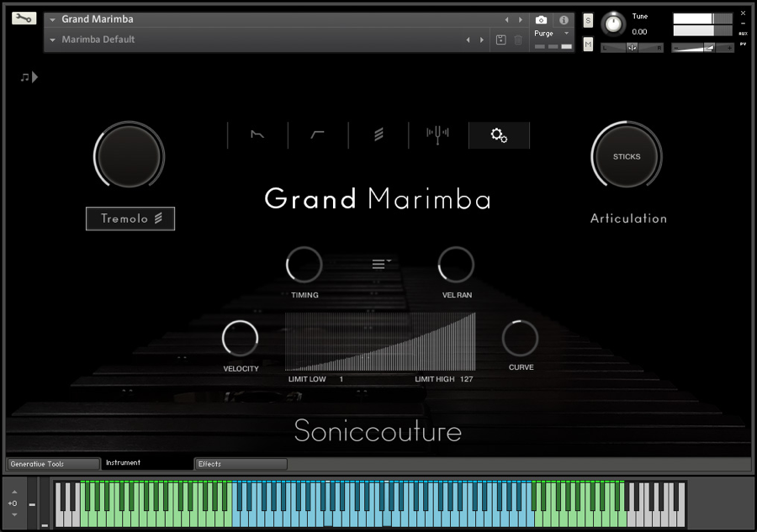
Task: Switch to the Generative Tools tab
Action: pyautogui.click(x=53, y=464)
